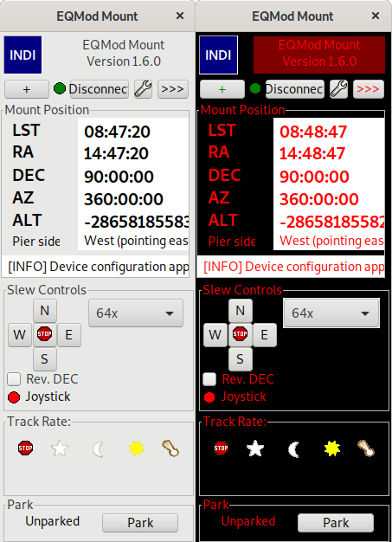Image resolution: width=392 pixels, height=542 pixels.
Task: Stop tracking via the dark-window Track Rate STOP icon
Action: point(221,448)
